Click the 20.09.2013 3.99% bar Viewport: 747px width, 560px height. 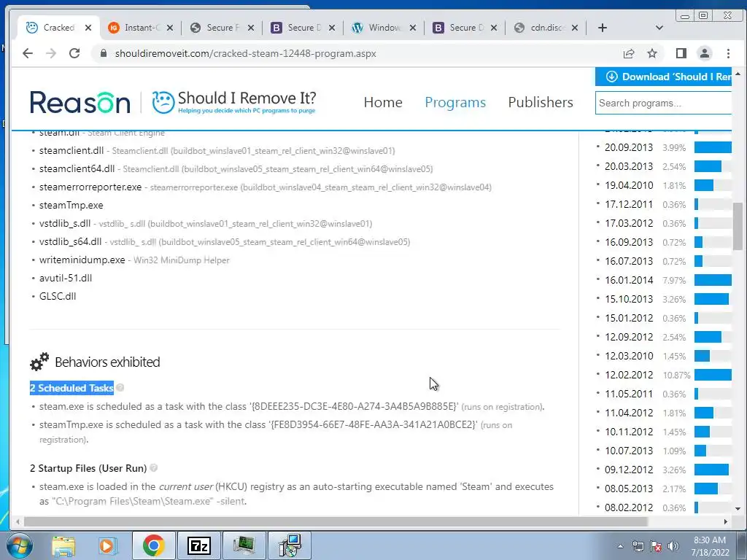(x=713, y=147)
